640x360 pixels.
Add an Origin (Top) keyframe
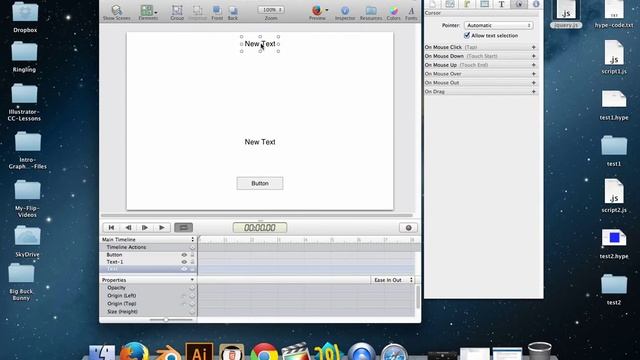(x=192, y=304)
